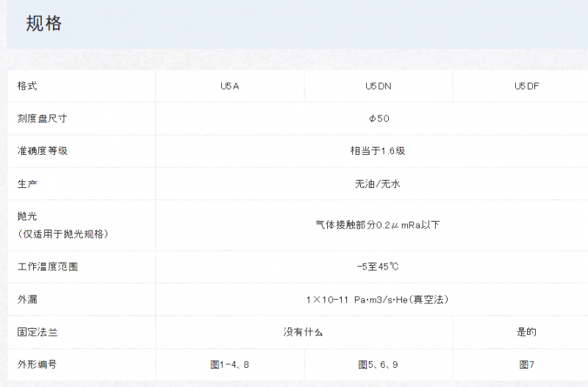This screenshot has width=588, height=387.
Task: Click the 抛光 row label
Action: (27, 216)
